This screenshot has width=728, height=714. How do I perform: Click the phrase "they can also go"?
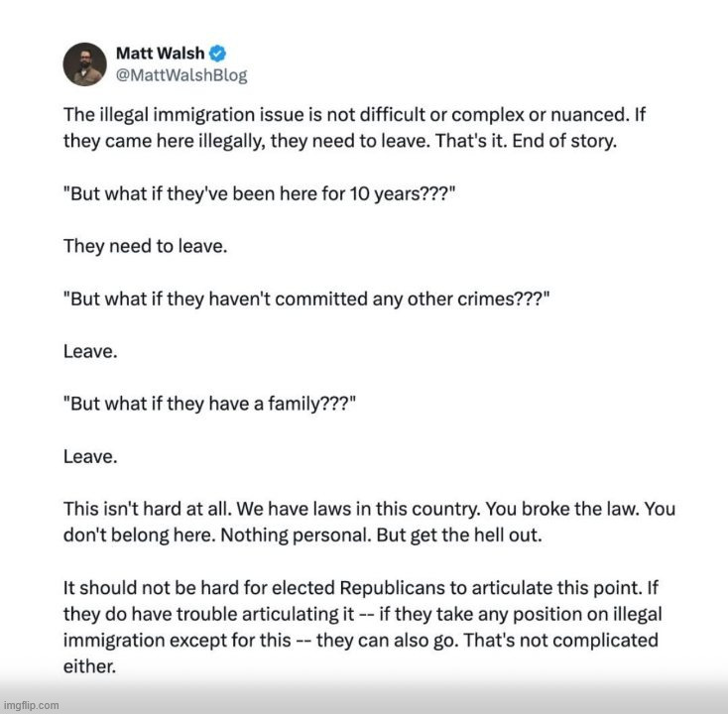tap(420, 641)
